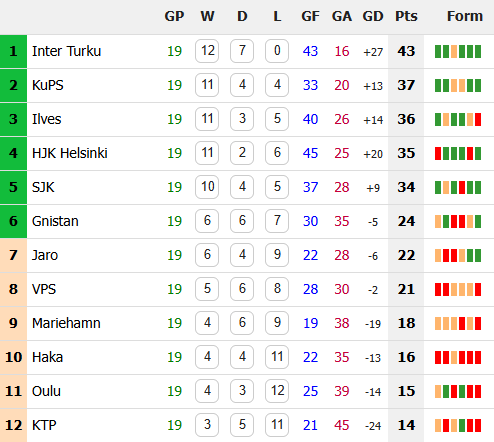This screenshot has width=494, height=442.
Task: Sort standings by the GD header
Action: click(x=373, y=16)
